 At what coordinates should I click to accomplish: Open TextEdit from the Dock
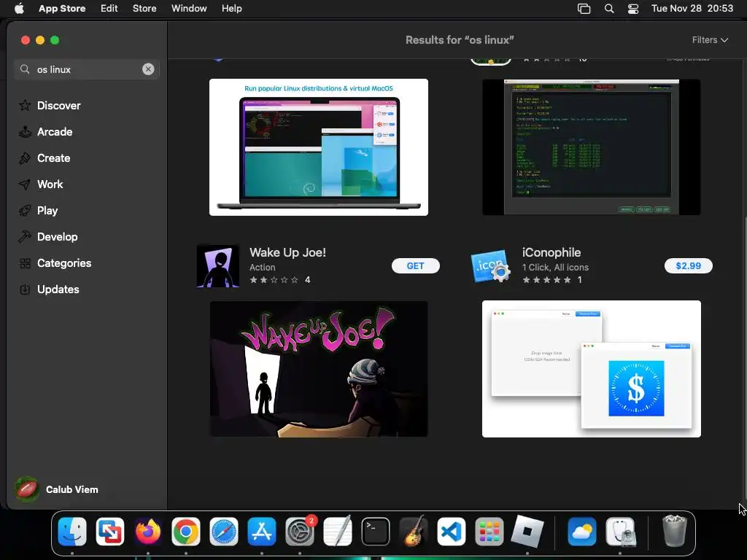click(338, 532)
